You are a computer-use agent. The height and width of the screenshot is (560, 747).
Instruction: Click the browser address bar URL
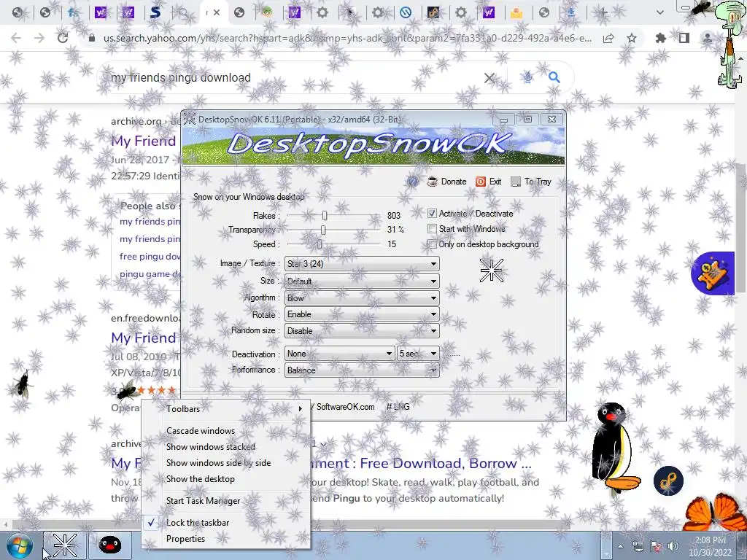[x=348, y=38]
